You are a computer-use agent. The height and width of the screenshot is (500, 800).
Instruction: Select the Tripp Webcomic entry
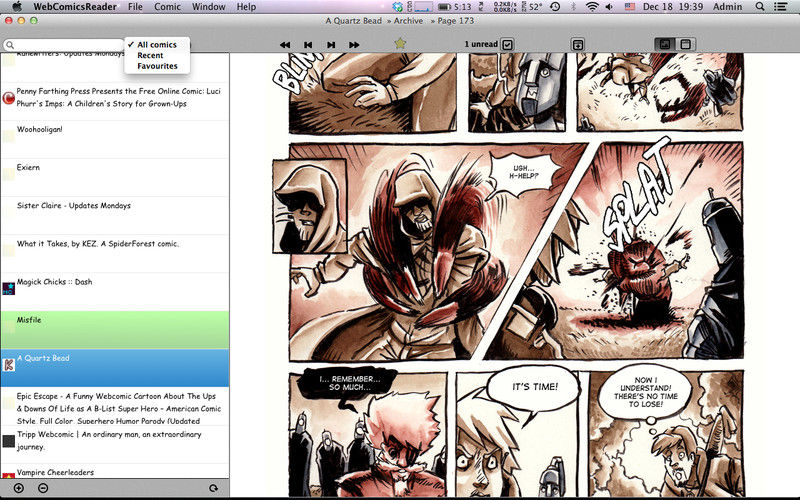click(115, 444)
